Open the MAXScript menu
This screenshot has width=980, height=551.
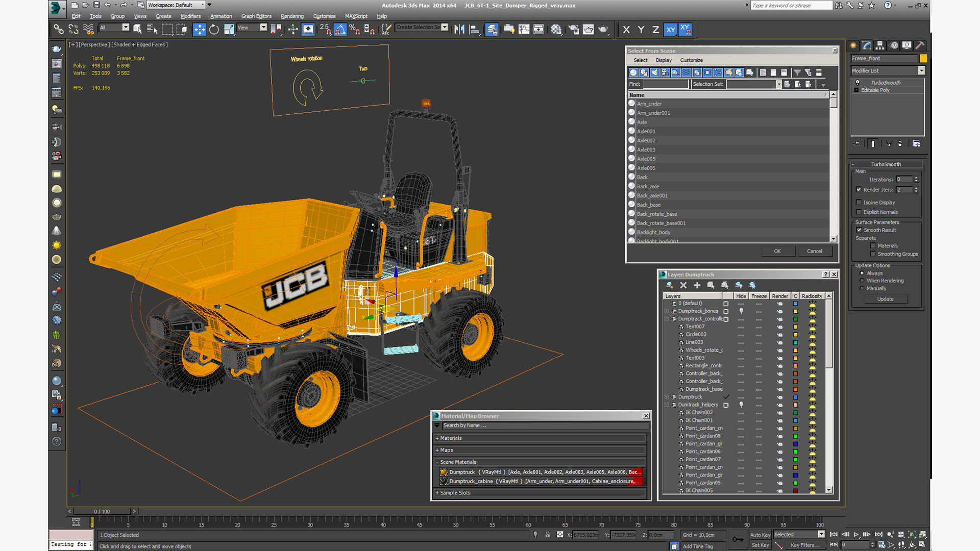[356, 16]
